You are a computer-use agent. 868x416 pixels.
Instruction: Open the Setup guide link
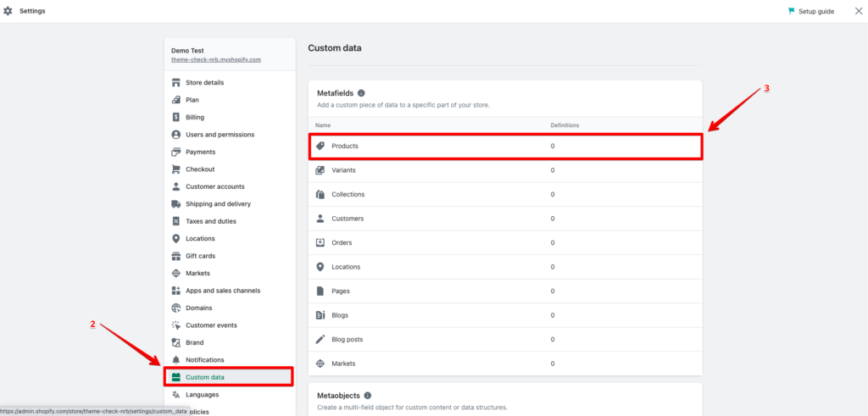pyautogui.click(x=816, y=11)
